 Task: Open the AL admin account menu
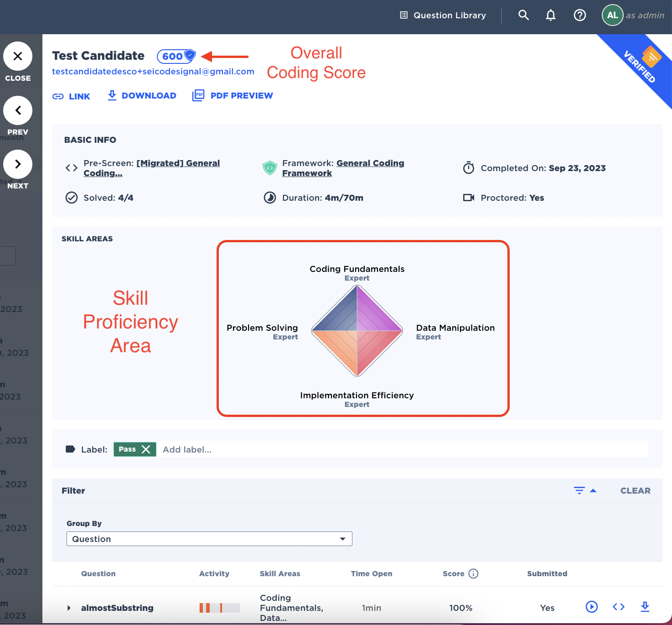(612, 15)
